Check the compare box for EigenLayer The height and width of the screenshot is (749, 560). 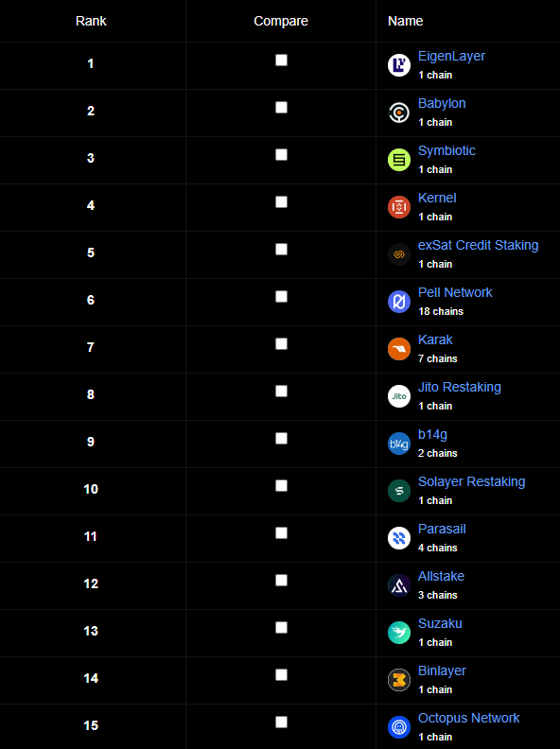(x=282, y=61)
